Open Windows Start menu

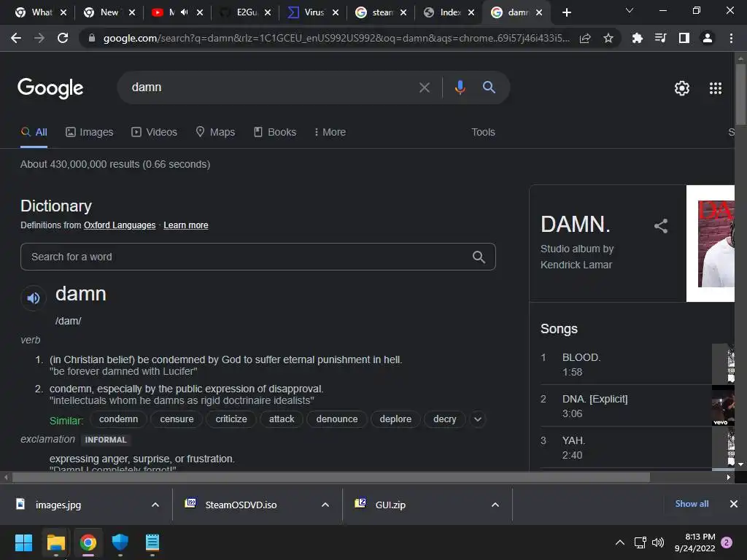tap(23, 542)
